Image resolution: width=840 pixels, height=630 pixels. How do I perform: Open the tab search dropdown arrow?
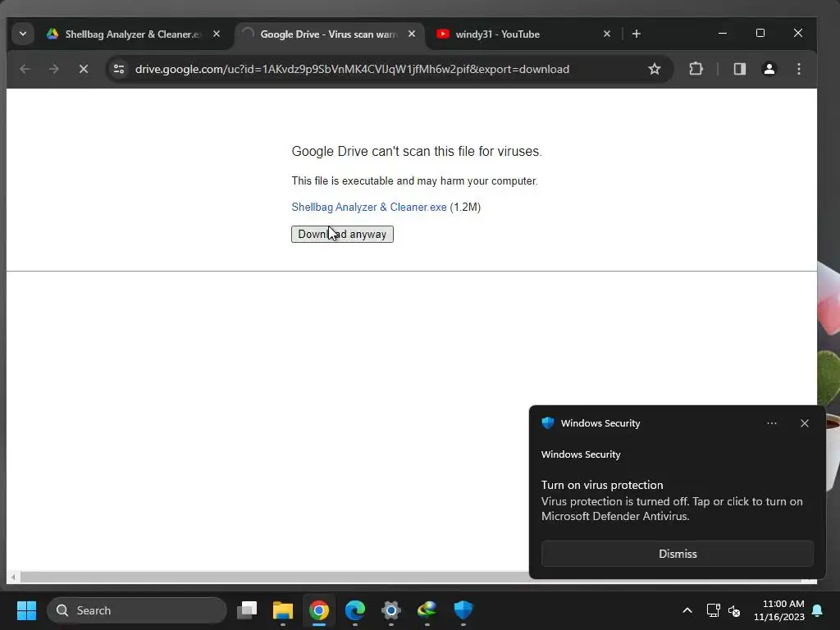click(x=22, y=34)
